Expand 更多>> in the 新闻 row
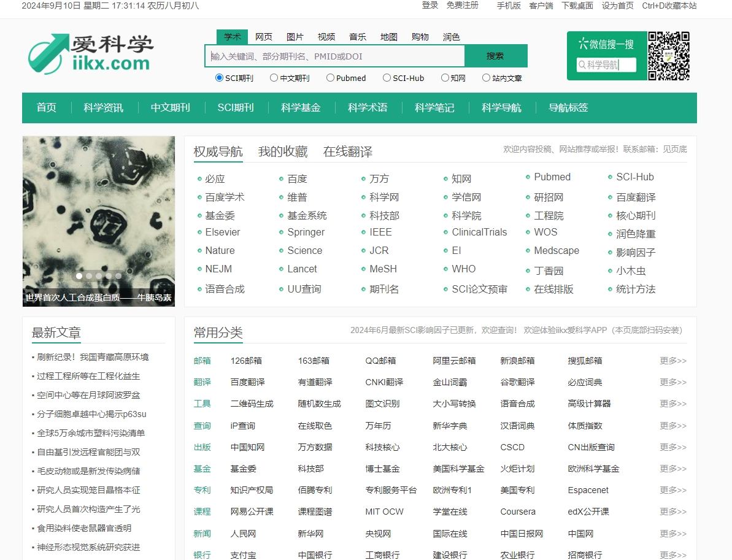This screenshot has width=732, height=560. [673, 534]
